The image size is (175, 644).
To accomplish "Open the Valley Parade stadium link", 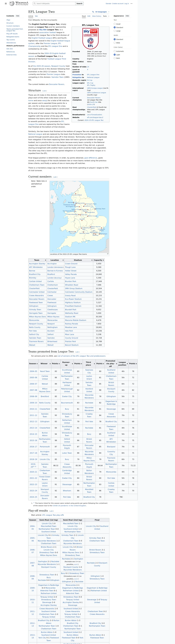I will pos(71,274).
